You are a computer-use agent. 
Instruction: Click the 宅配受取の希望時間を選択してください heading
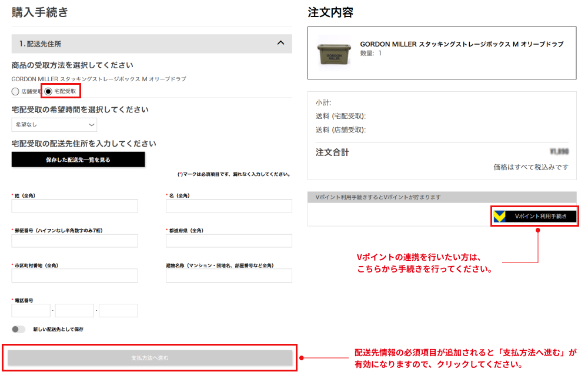tap(80, 109)
